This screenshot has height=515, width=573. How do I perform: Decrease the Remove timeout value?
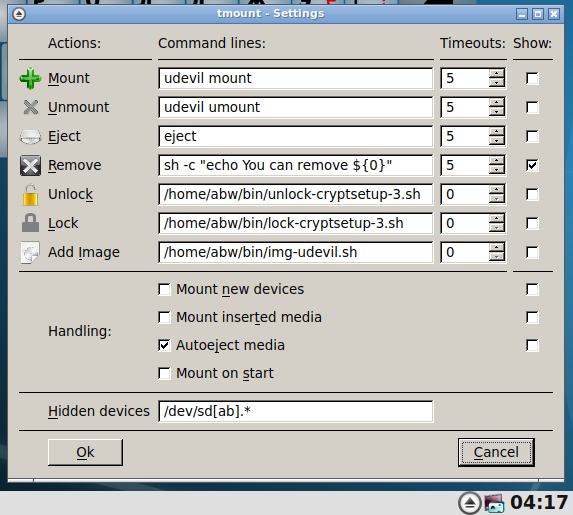point(496,170)
